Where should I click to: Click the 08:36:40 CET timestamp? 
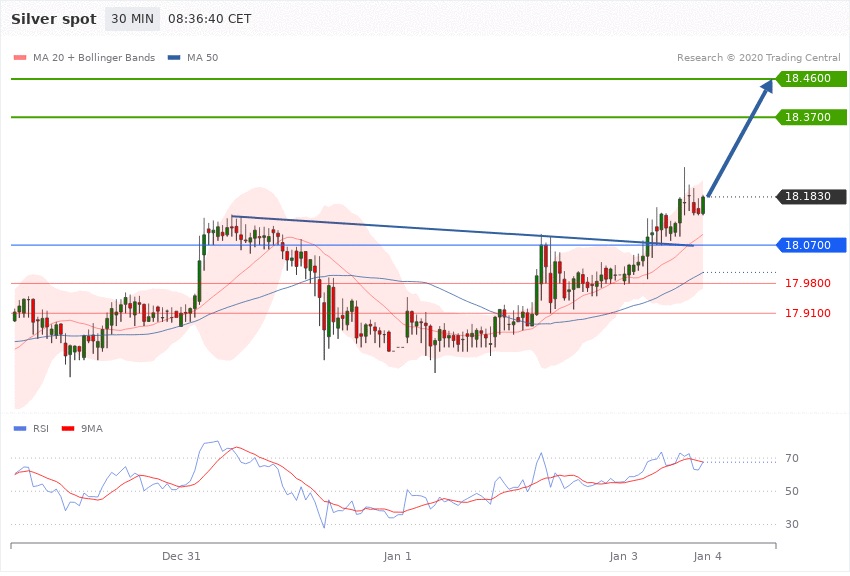[x=210, y=19]
